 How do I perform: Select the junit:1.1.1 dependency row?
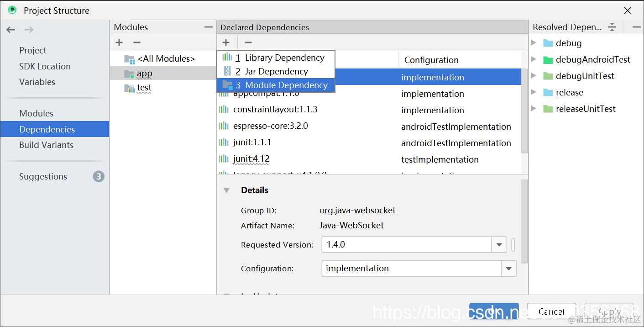tap(369, 143)
